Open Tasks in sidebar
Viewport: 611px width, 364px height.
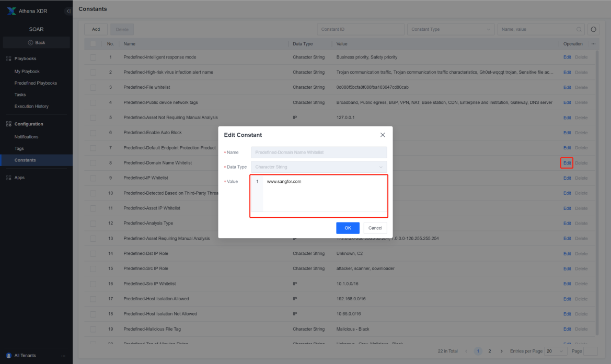[20, 95]
